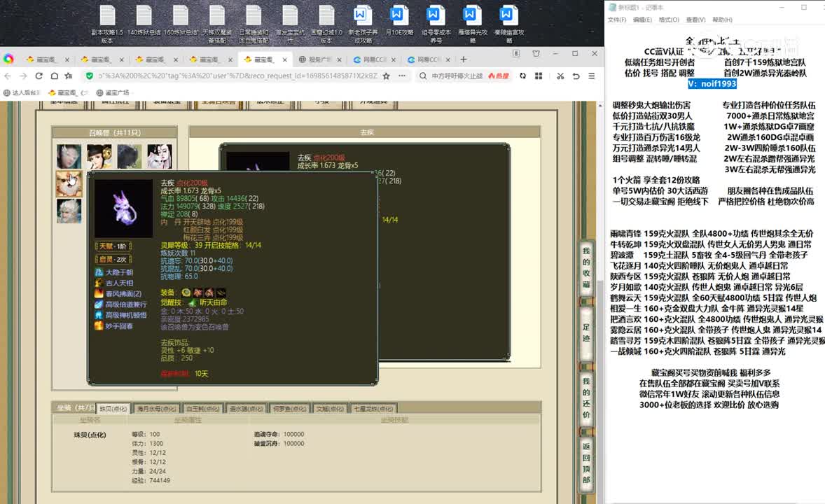This screenshot has height=504, width=825.
Task: Switch to the 服务广场 browser tab
Action: tap(320, 59)
